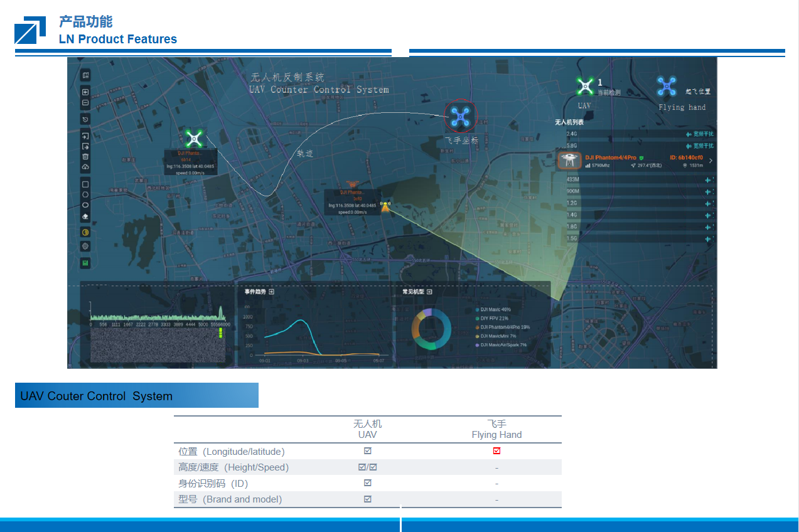Click the cloud upload icon
The width and height of the screenshot is (799, 532).
coord(85,168)
